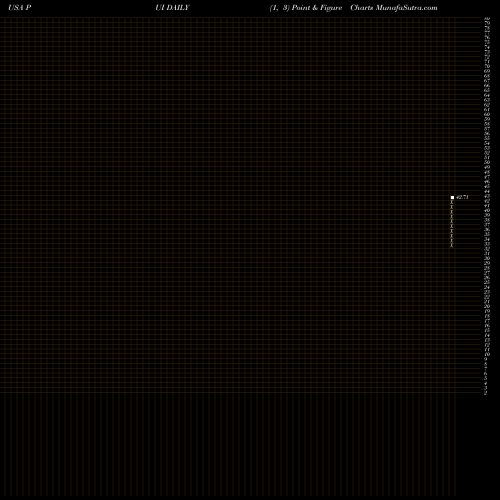
Task: Click the 40 label on price axis
Action: 487,210
